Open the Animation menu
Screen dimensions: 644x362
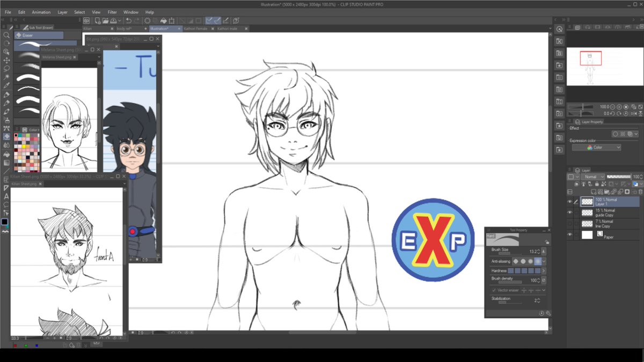pos(41,12)
